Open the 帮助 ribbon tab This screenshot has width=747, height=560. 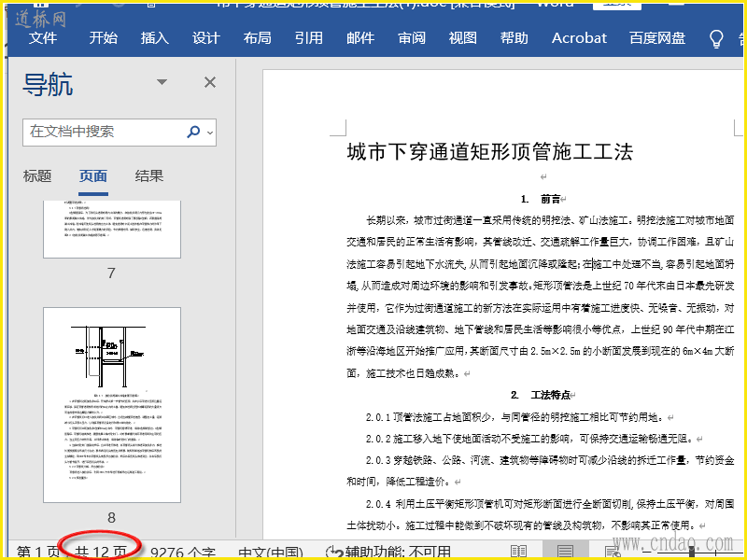(x=514, y=38)
